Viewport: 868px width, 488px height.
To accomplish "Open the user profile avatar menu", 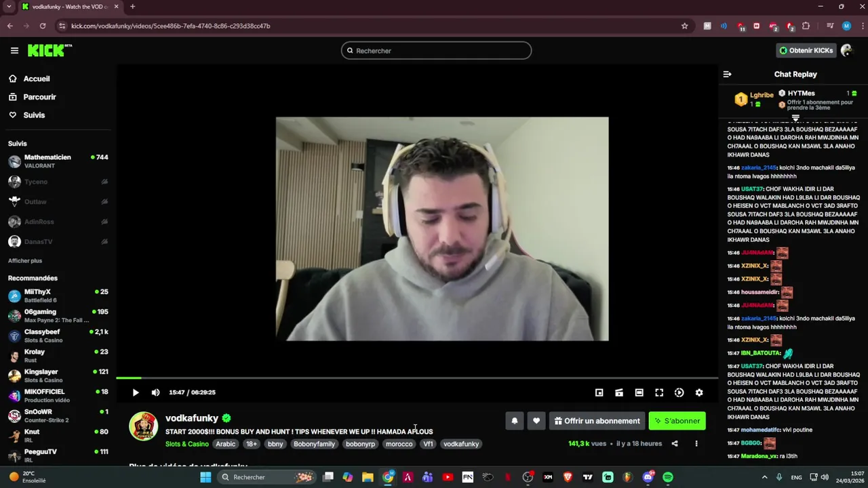I will click(846, 50).
